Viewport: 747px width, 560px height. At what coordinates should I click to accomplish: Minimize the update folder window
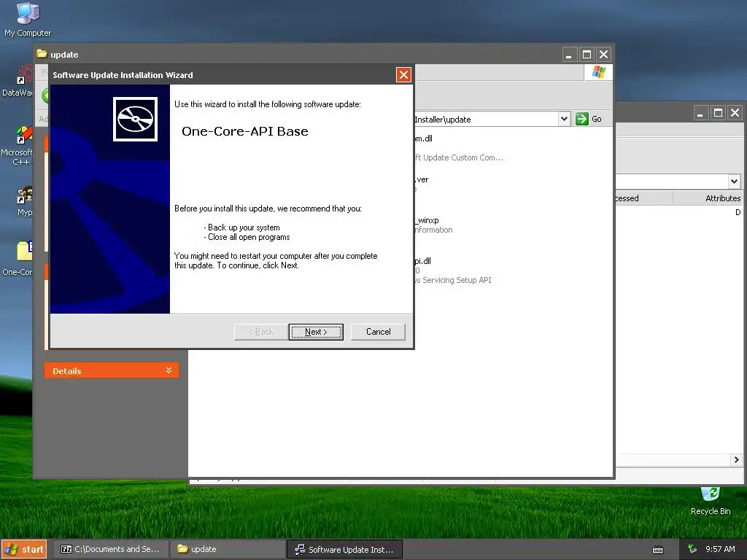tap(569, 54)
